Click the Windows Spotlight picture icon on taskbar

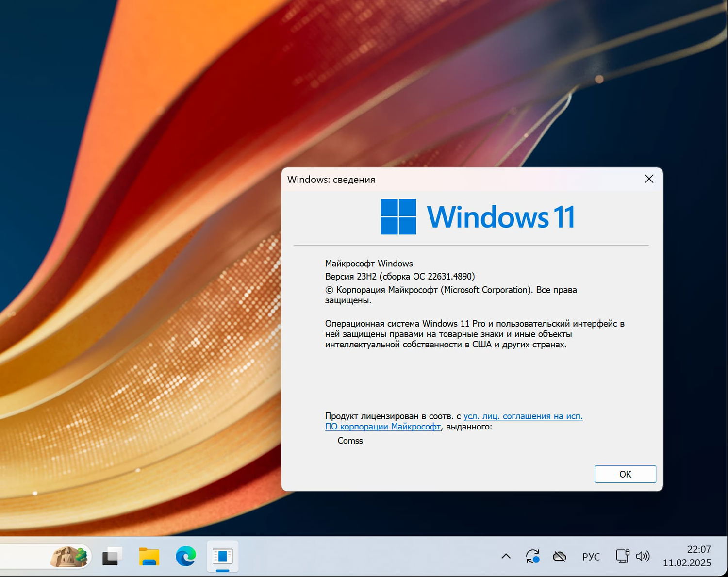[69, 556]
